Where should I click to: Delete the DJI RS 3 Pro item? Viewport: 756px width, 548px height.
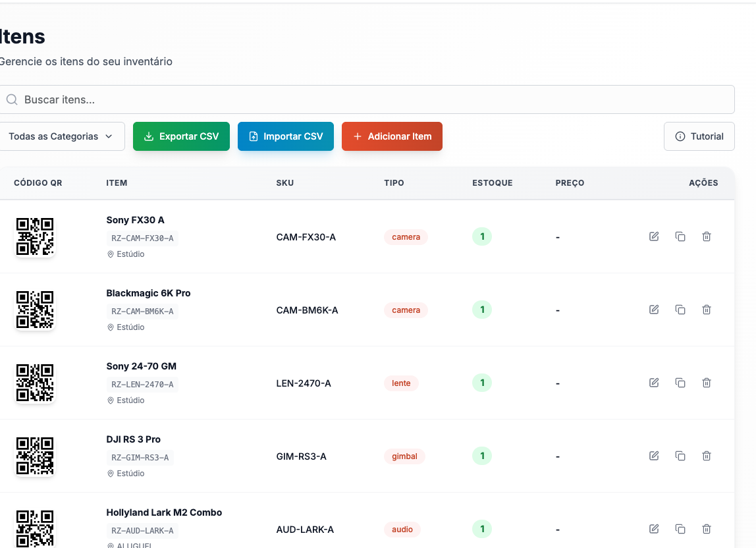click(707, 456)
